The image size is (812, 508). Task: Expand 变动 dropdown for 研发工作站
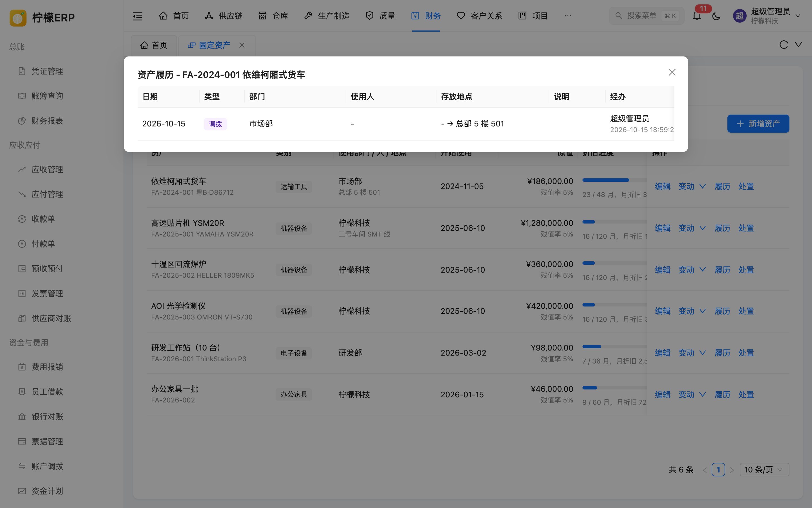pos(692,353)
